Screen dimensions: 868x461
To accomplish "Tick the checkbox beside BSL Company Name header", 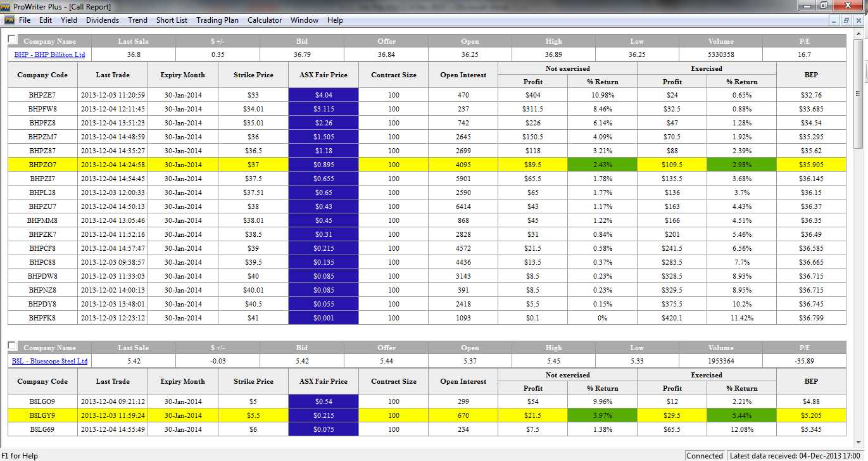I will (12, 346).
